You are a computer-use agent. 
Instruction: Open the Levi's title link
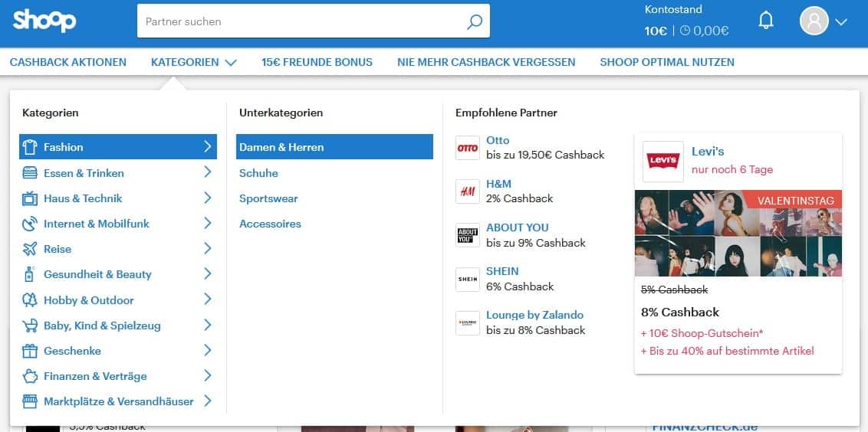(x=708, y=152)
